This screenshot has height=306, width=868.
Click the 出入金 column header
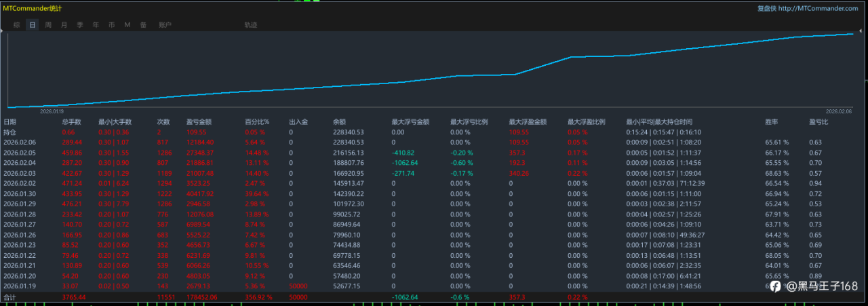coord(298,121)
